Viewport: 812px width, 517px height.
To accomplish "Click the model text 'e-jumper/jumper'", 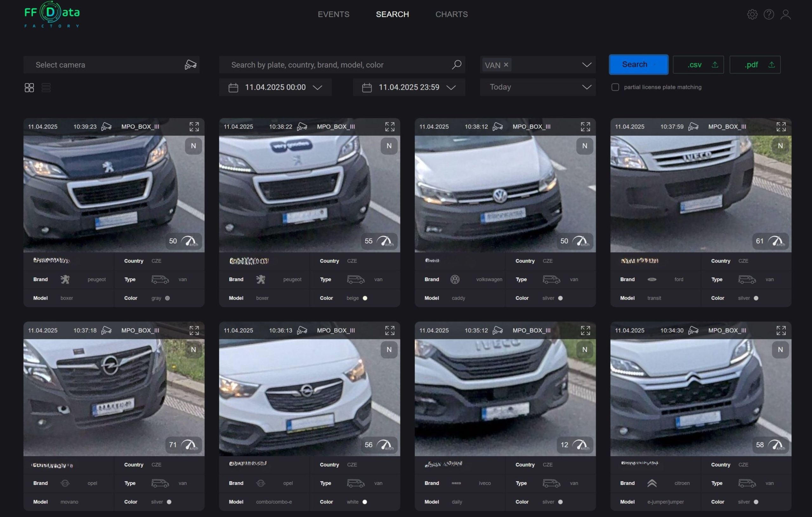I will click(665, 502).
